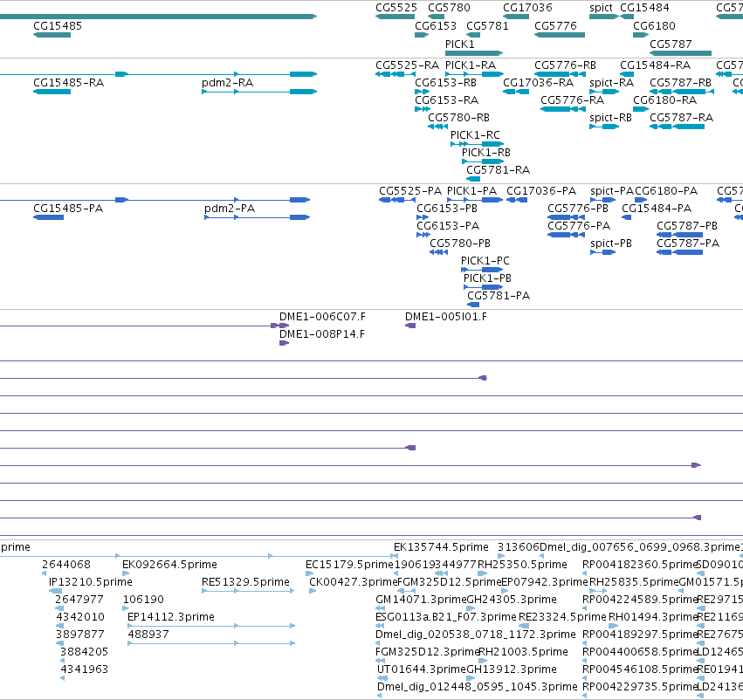The height and width of the screenshot is (700, 743).
Task: Click the CG5780 gene name
Action: 449,8
